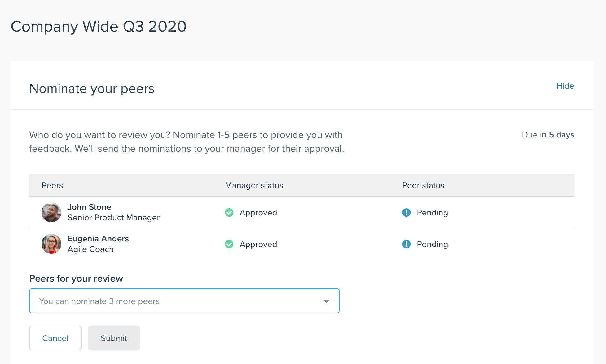The height and width of the screenshot is (364, 606).
Task: Click the Pending text in Eugenia Anders' row
Action: (x=433, y=244)
